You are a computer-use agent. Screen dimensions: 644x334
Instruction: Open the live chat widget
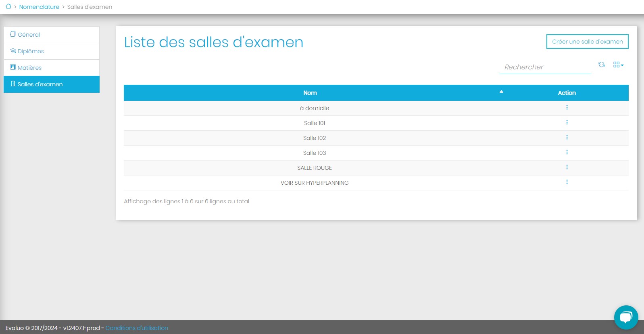click(625, 317)
